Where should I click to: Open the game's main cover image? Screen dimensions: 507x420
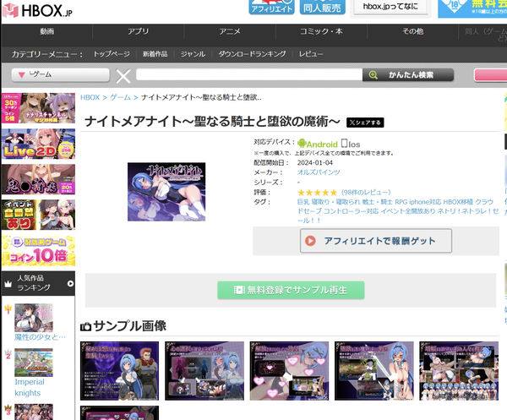tap(166, 192)
